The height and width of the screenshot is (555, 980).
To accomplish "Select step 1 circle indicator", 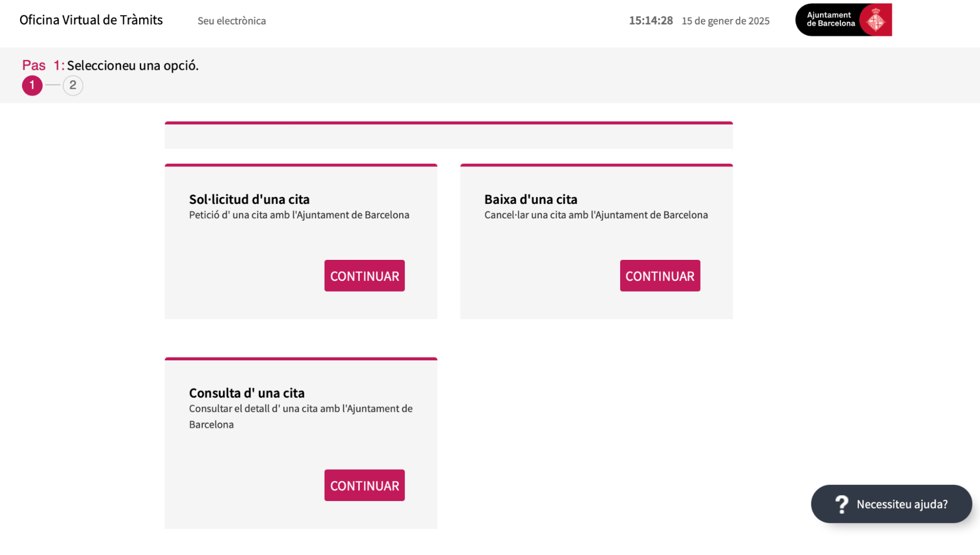I will point(32,86).
